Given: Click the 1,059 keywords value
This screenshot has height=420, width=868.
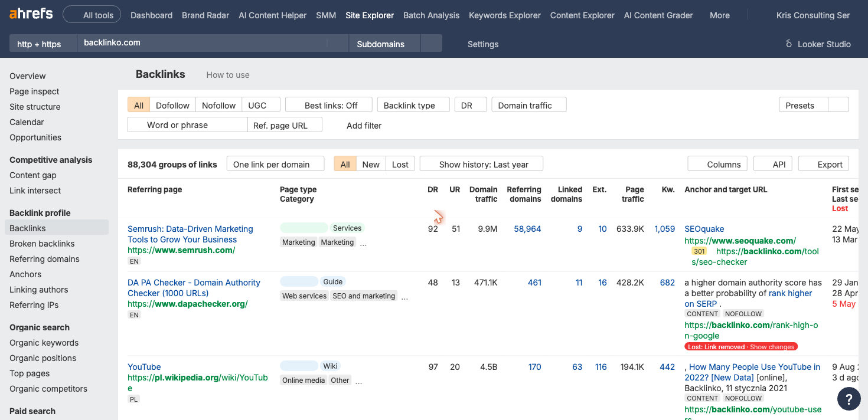Looking at the screenshot, I should (664, 229).
